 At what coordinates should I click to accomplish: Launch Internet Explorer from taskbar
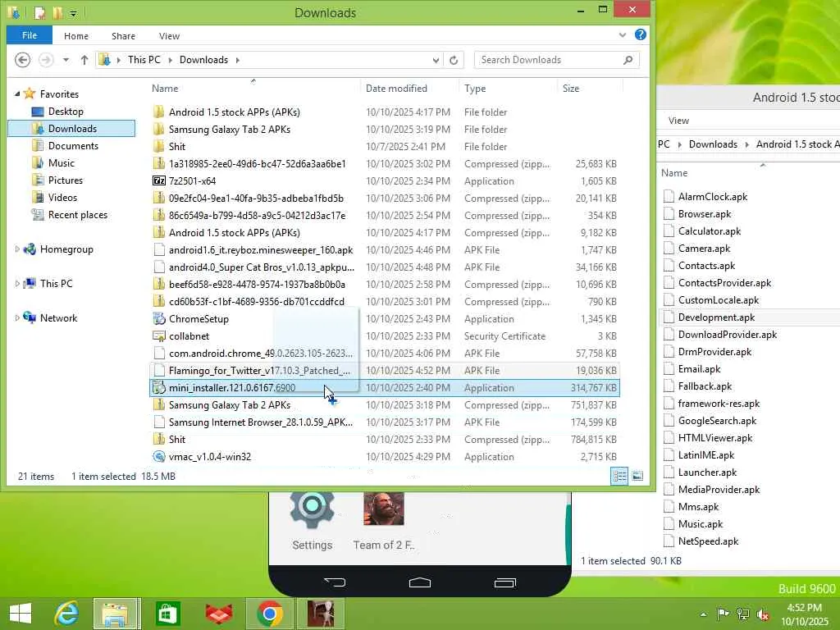[66, 614]
